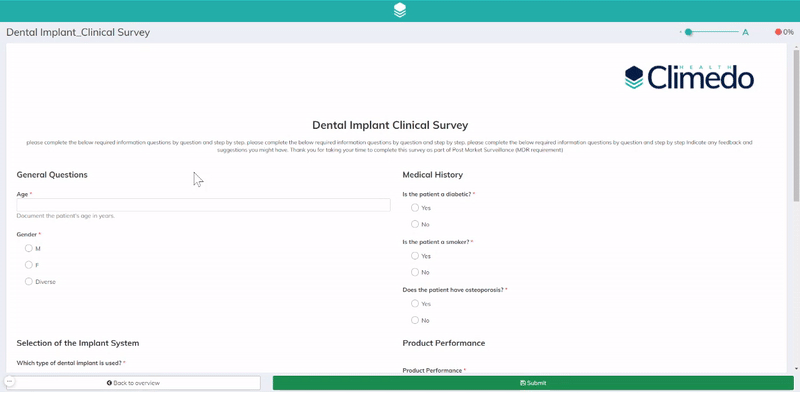Click the 'Dental Implant_Clinical Survey' page title

coord(78,33)
